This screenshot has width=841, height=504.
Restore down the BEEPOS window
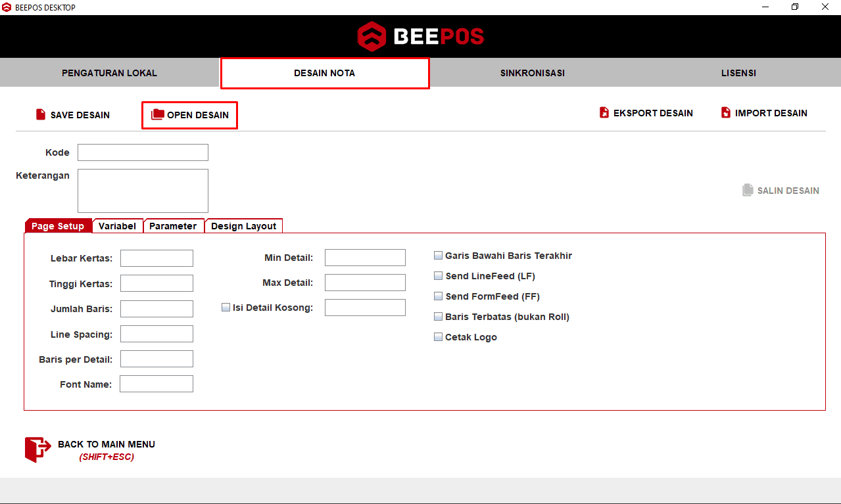click(x=794, y=7)
